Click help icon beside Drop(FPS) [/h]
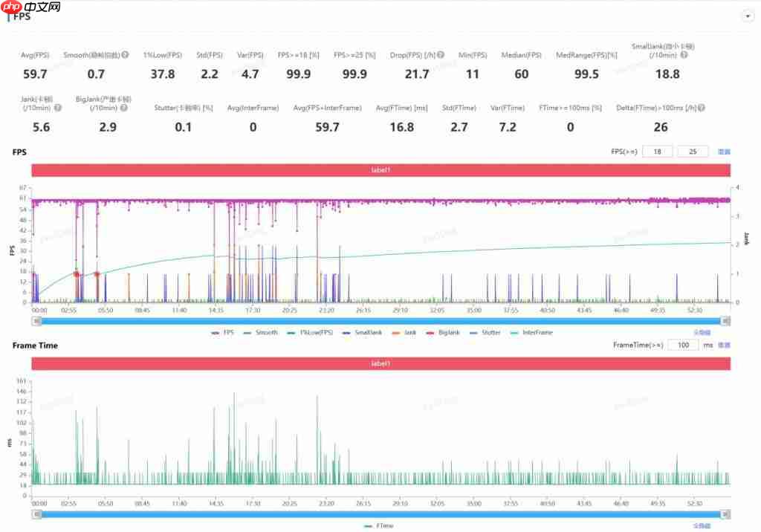The height and width of the screenshot is (532, 761). point(441,55)
